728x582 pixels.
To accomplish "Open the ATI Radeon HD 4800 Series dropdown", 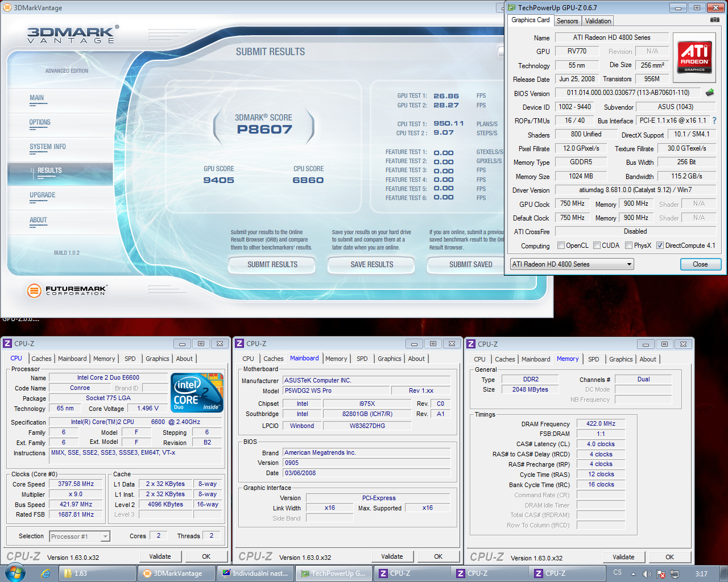I will [x=572, y=264].
